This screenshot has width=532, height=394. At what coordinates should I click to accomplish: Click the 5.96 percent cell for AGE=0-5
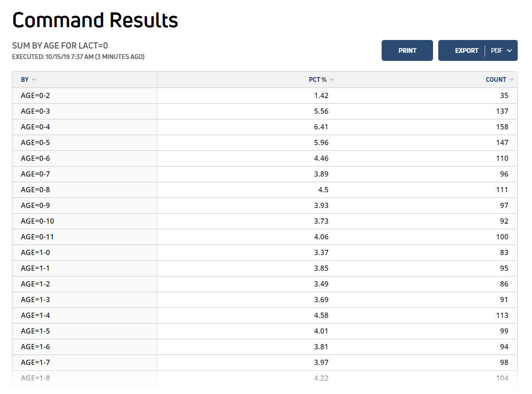pos(321,143)
